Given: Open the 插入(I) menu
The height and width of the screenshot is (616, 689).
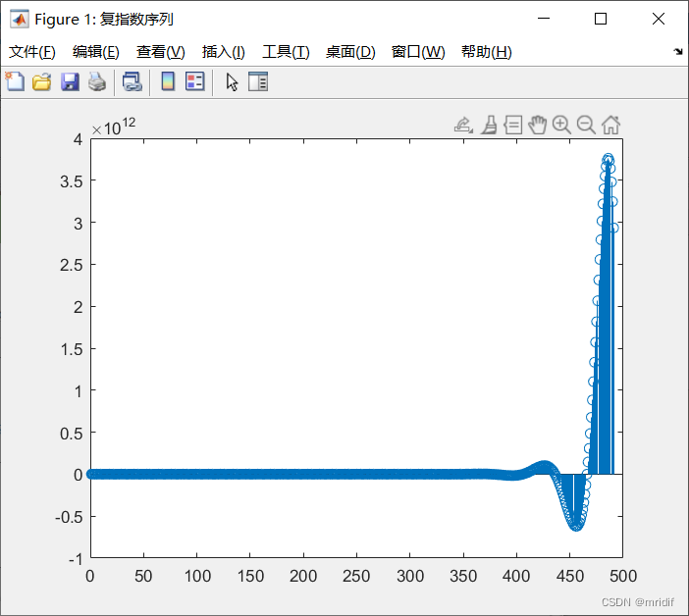Looking at the screenshot, I should click(223, 52).
